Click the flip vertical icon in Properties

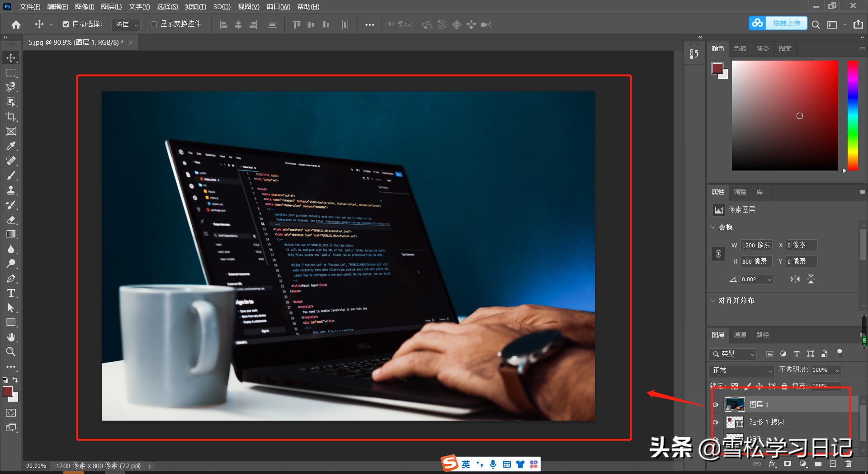point(811,279)
